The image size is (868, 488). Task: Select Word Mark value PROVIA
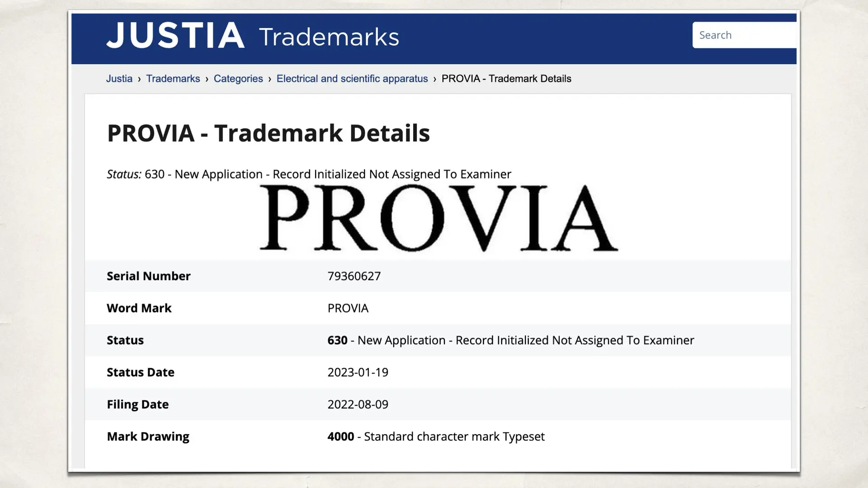[348, 308]
